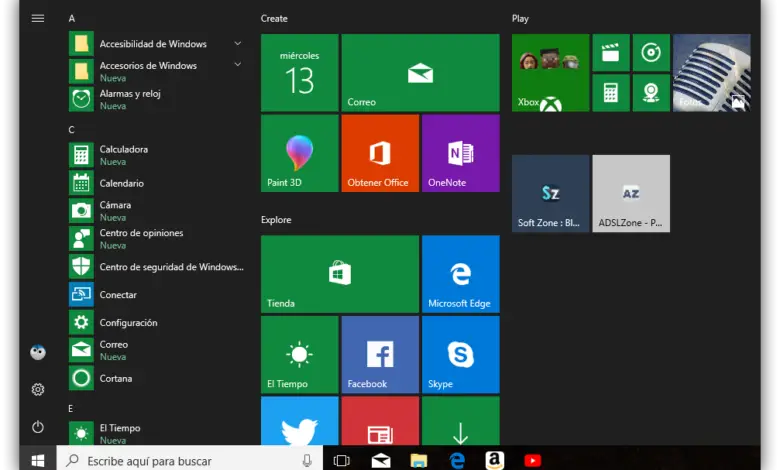Screen dimensions: 780x470
Task: Launch the Microsoft Edge tile
Action: pyautogui.click(x=461, y=274)
